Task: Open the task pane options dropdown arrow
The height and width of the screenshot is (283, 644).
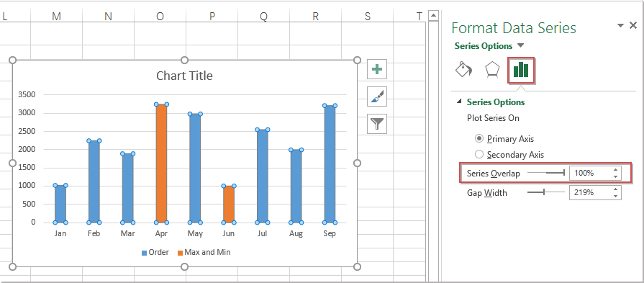Action: click(x=620, y=26)
